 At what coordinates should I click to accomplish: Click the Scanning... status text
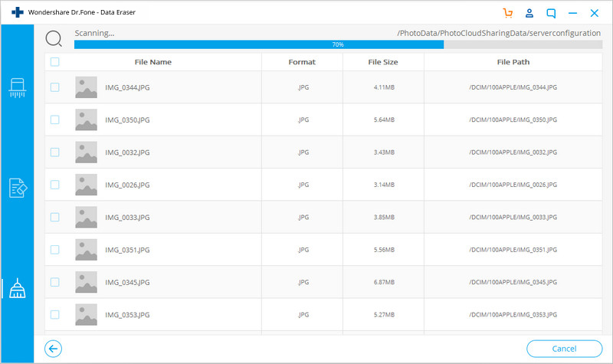click(94, 33)
